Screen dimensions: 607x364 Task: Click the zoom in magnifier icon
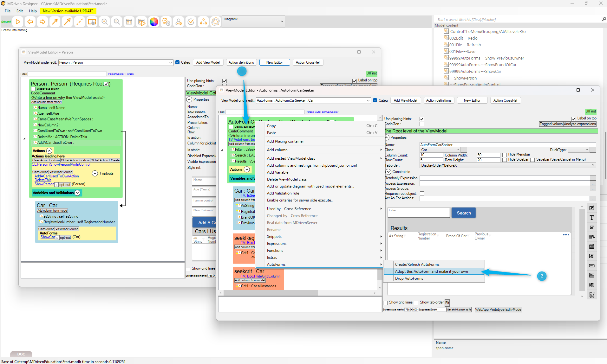pyautogui.click(x=104, y=22)
